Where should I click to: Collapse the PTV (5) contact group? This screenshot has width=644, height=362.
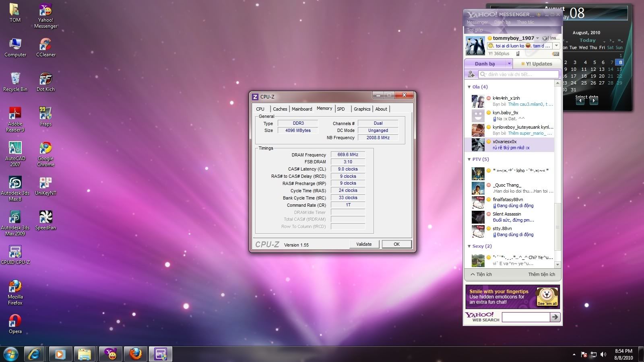469,159
